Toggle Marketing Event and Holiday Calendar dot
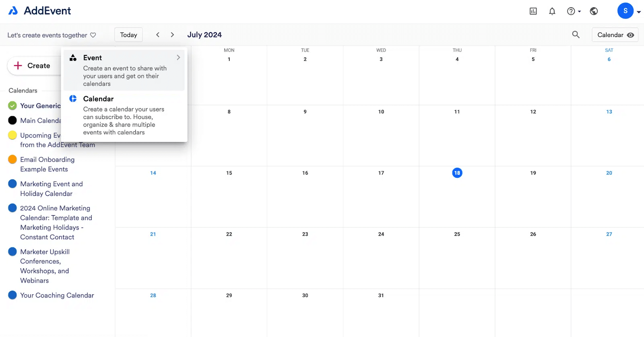This screenshot has height=337, width=644. [12, 184]
